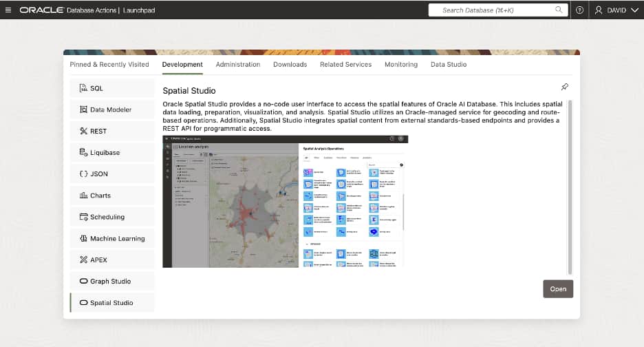Open the help question mark icon
This screenshot has height=347, width=644.
(x=579, y=10)
